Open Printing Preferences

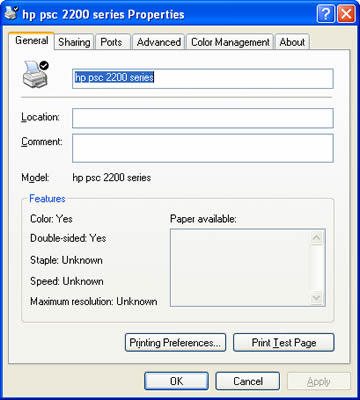pos(175,342)
